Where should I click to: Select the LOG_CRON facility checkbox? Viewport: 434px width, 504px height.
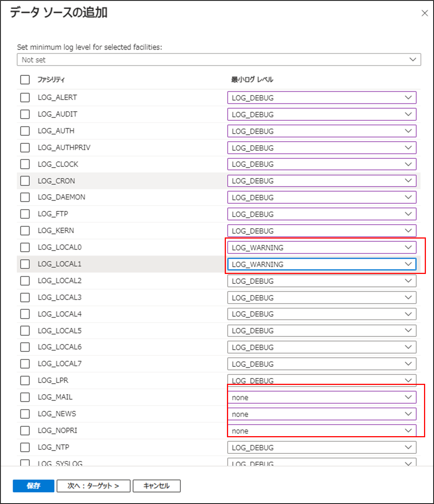(x=24, y=181)
